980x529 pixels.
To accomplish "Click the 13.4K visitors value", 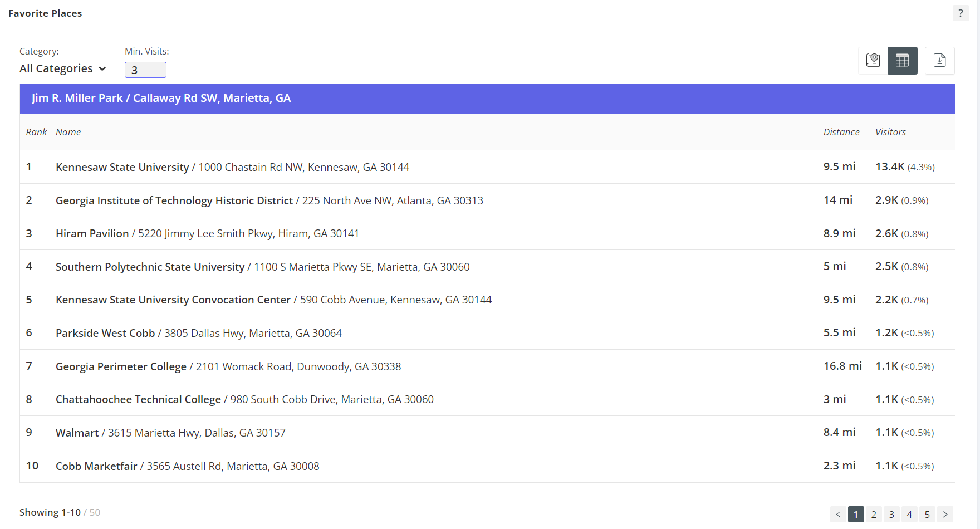I will click(890, 166).
